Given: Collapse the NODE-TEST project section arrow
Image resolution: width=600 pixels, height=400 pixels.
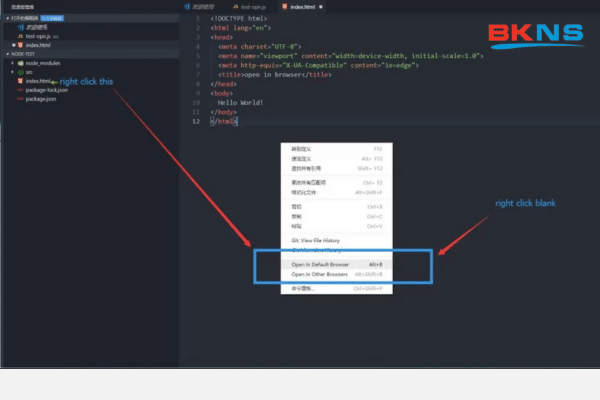Looking at the screenshot, I should point(8,54).
